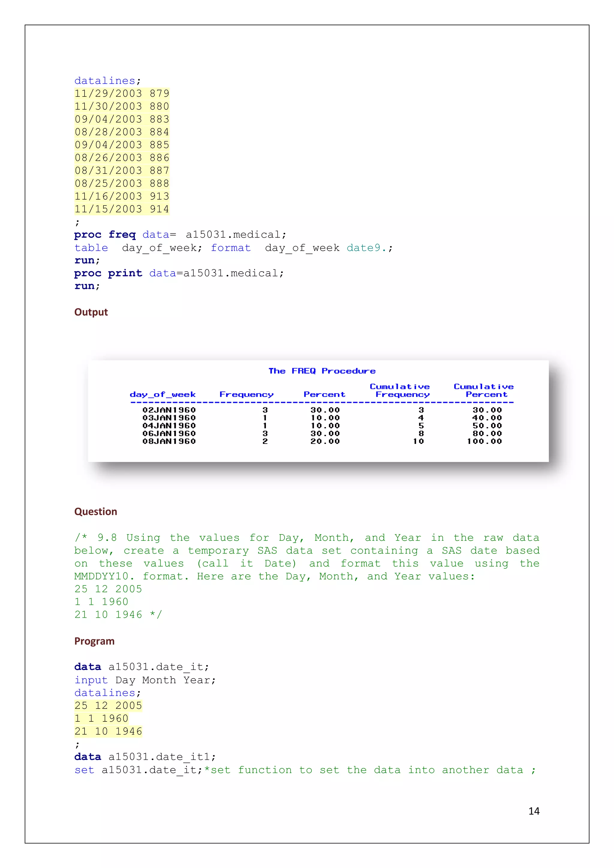
Task: Click the Cumulative Percent column header
Action: [484, 391]
